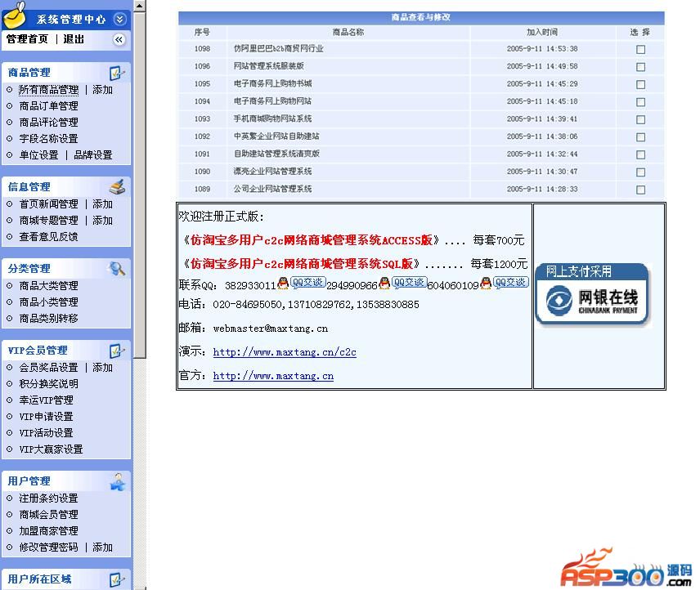Screen dimensions: 700x590
Task: Open 管理首页 link
Action: [27, 39]
